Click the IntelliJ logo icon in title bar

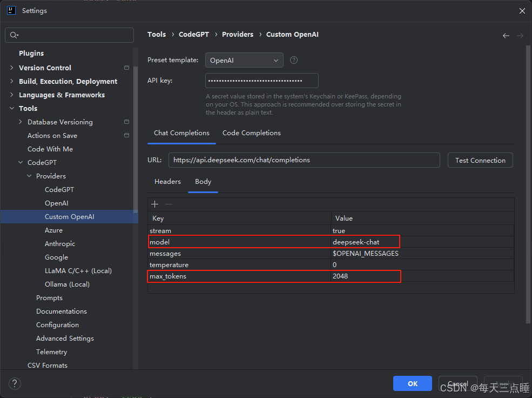click(x=11, y=10)
